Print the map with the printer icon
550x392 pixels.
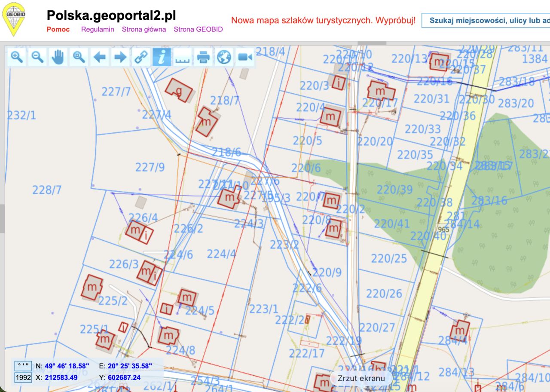coord(203,57)
